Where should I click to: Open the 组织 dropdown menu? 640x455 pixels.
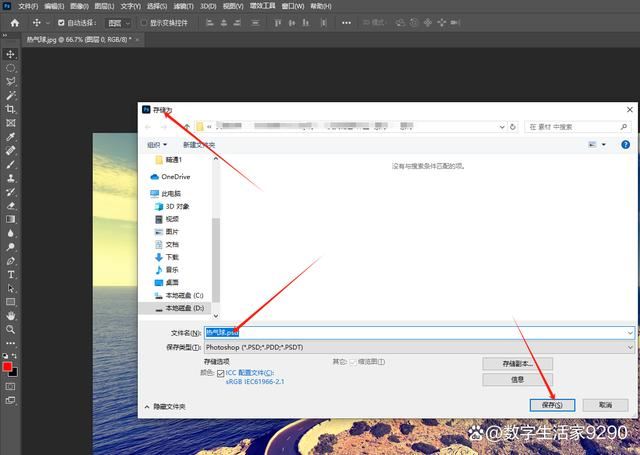157,145
